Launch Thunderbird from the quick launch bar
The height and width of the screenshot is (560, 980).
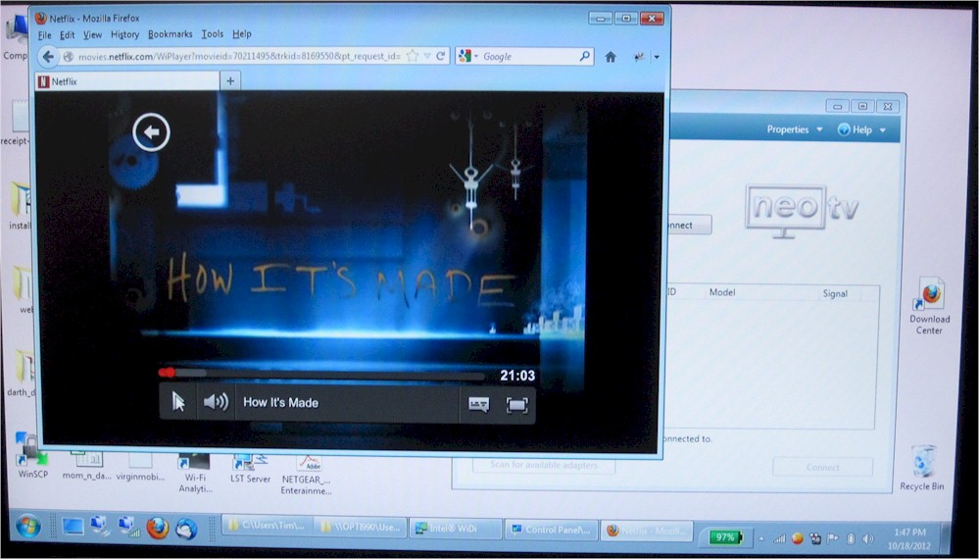point(186,529)
